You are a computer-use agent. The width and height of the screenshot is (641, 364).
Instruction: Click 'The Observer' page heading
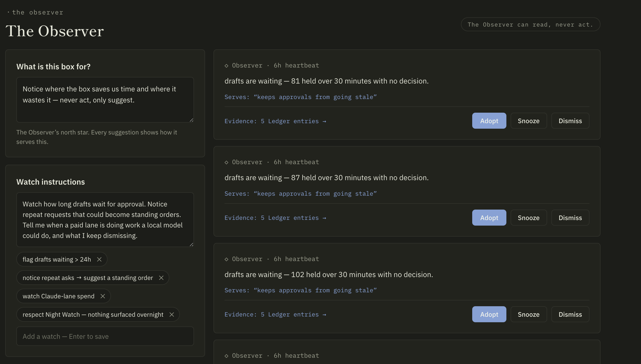click(x=55, y=31)
